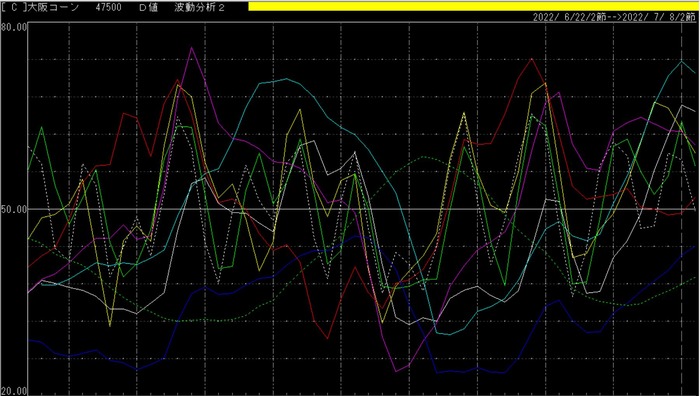Screen dimensions: 700x396
Task: Click the 80.00 axis label
Action: (14, 27)
